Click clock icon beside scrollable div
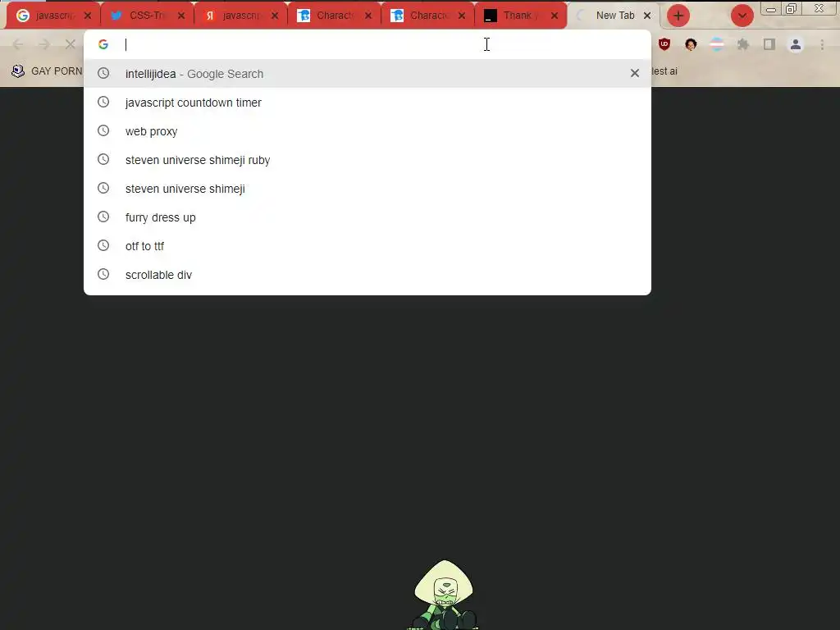The width and height of the screenshot is (840, 630). [103, 274]
